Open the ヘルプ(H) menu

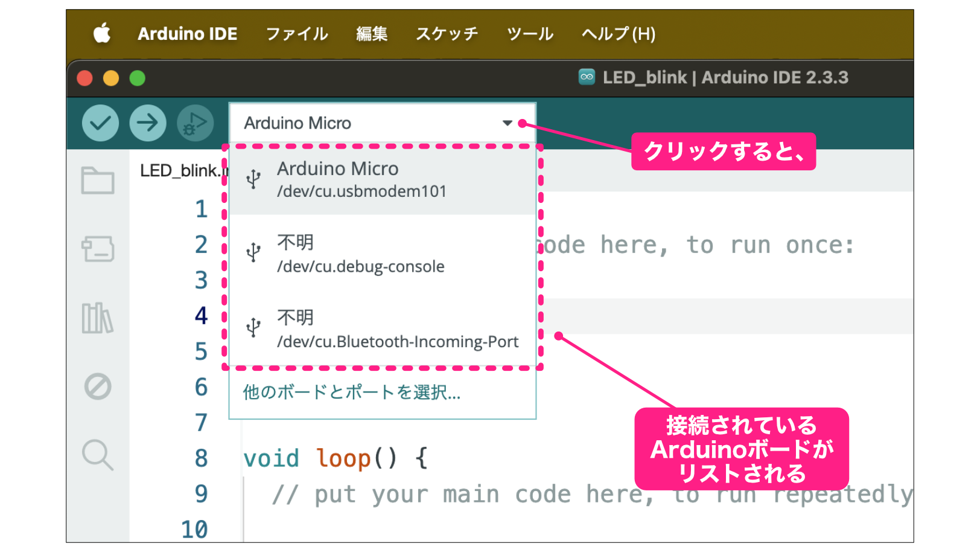point(619,34)
